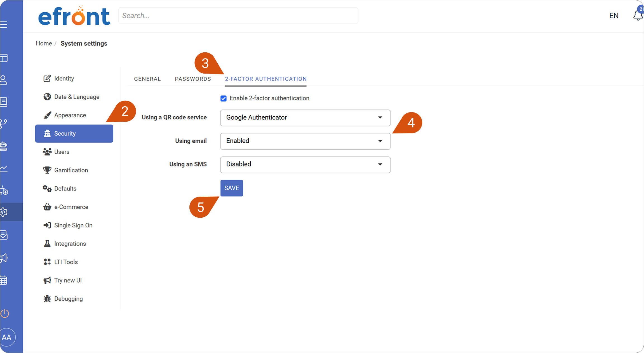The width and height of the screenshot is (644, 353).
Task: Open the calendar grid sidebar icon
Action: coord(4,280)
